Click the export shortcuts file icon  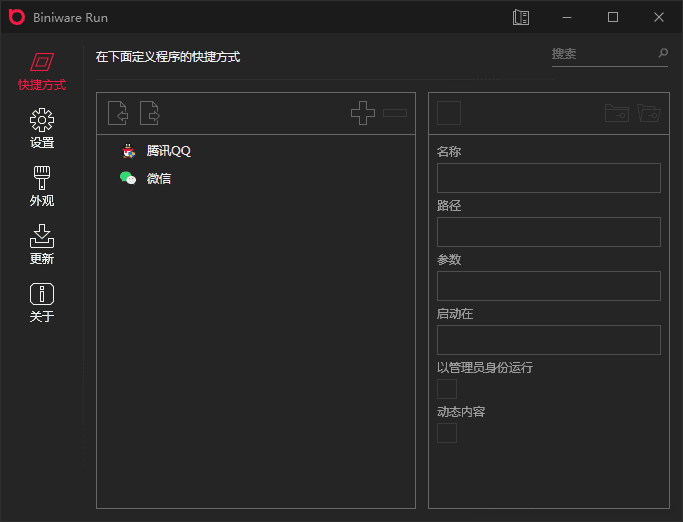pos(150,113)
